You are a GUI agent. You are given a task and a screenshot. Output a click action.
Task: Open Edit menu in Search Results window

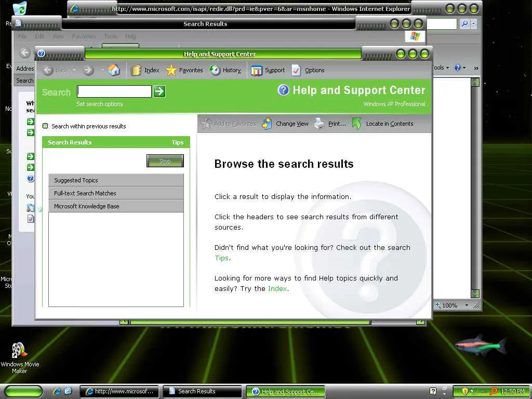tap(39, 36)
